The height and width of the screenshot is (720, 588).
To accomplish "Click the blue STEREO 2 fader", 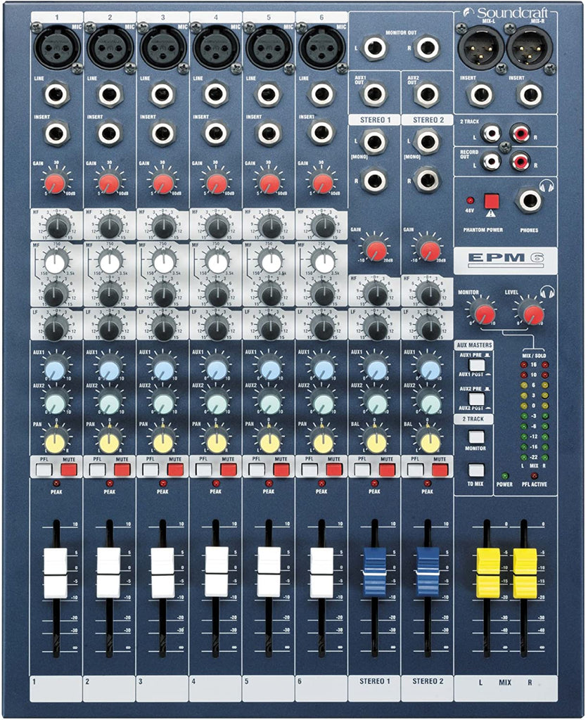I will coord(427,572).
